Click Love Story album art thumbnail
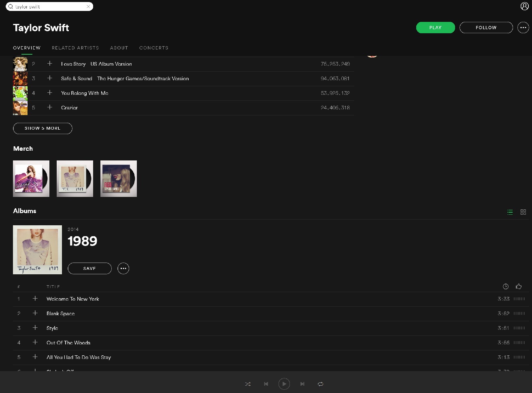 [x=20, y=64]
